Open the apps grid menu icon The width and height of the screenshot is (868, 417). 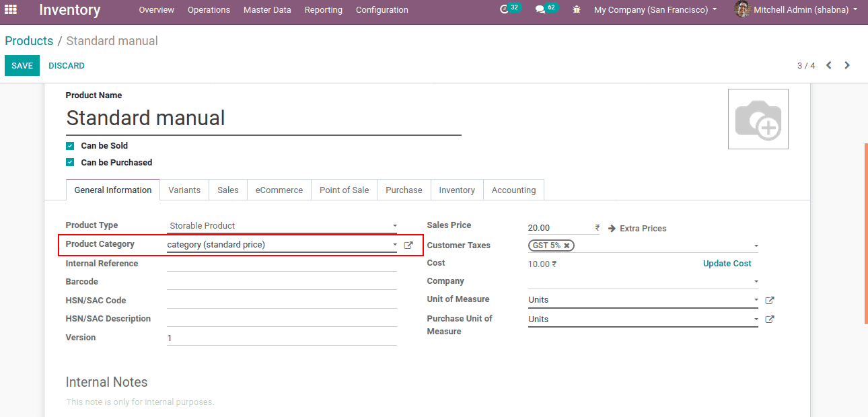pyautogui.click(x=11, y=9)
